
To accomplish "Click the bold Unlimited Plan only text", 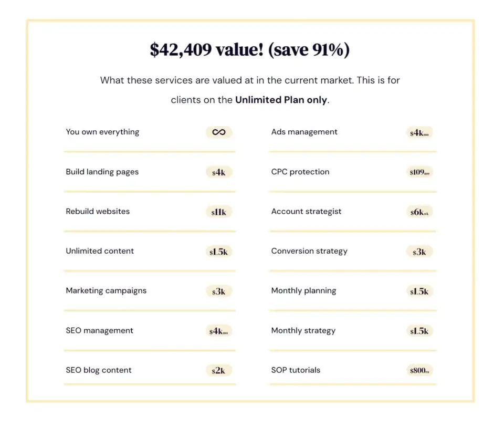I will point(281,100).
